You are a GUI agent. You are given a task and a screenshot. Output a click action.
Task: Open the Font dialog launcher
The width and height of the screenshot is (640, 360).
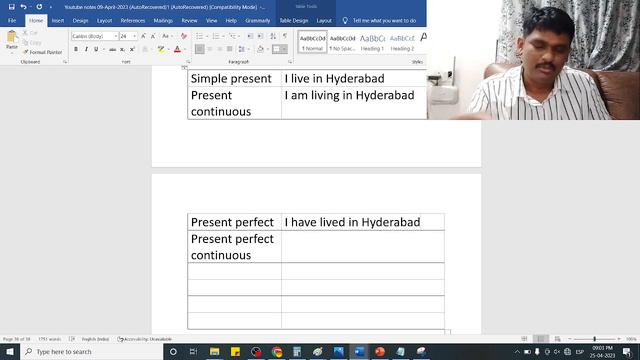click(188, 62)
